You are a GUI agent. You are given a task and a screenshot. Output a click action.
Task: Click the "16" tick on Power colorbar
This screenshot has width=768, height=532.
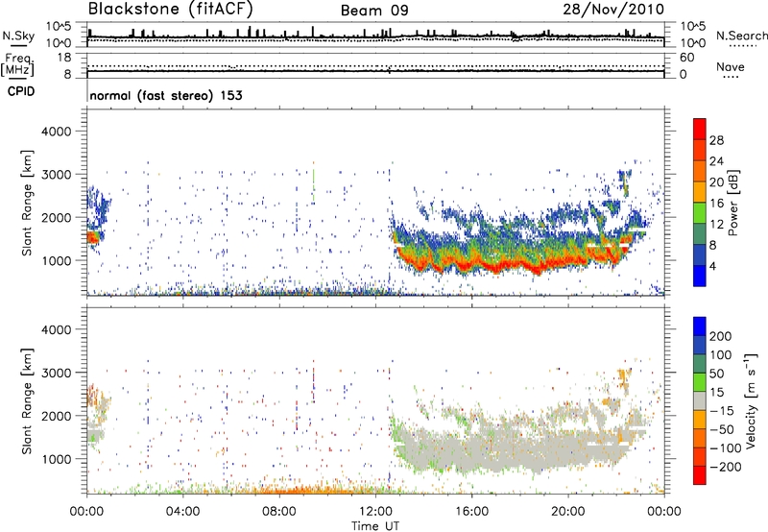[x=716, y=204]
